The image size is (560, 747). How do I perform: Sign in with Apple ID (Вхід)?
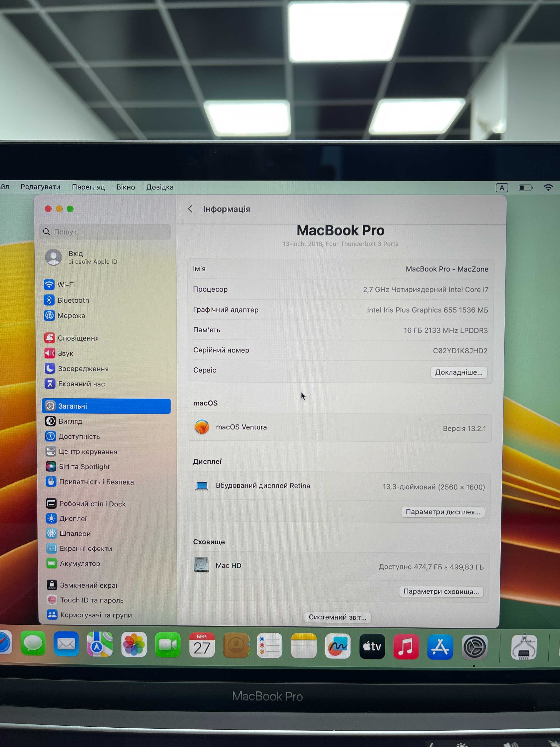(81, 257)
